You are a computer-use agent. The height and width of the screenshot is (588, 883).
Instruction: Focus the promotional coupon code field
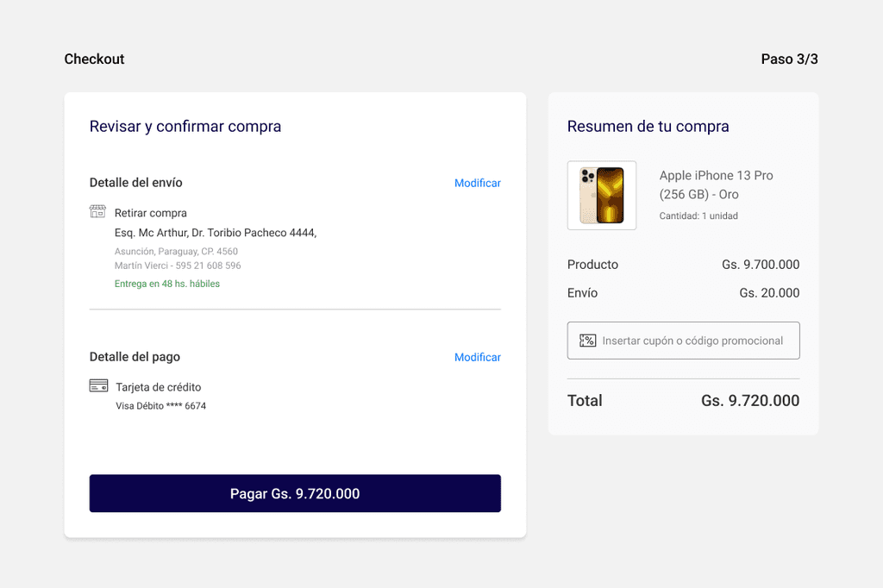(683, 341)
